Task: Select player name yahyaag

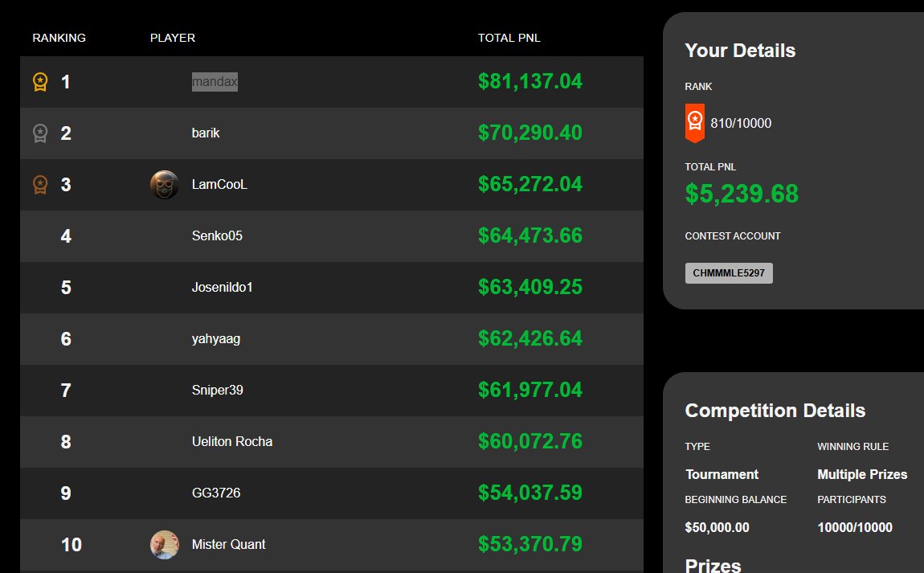Action: (x=215, y=339)
